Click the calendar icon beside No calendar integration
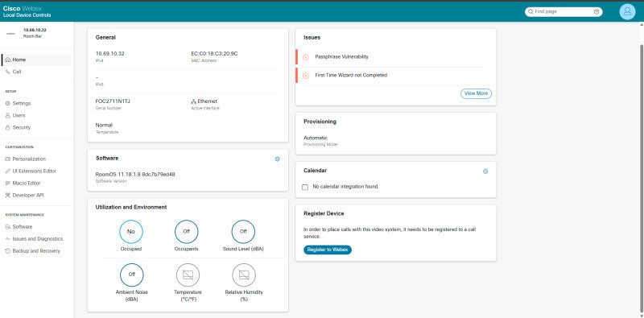 (x=305, y=188)
